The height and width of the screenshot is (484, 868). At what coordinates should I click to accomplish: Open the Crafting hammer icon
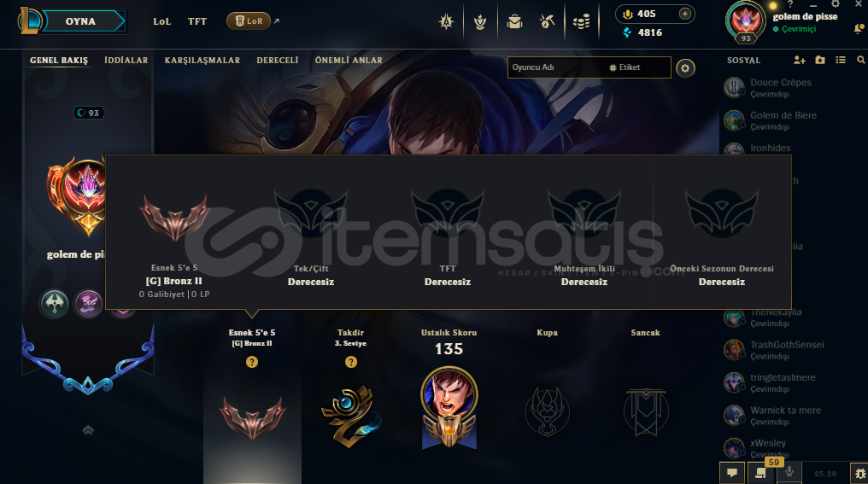point(548,21)
